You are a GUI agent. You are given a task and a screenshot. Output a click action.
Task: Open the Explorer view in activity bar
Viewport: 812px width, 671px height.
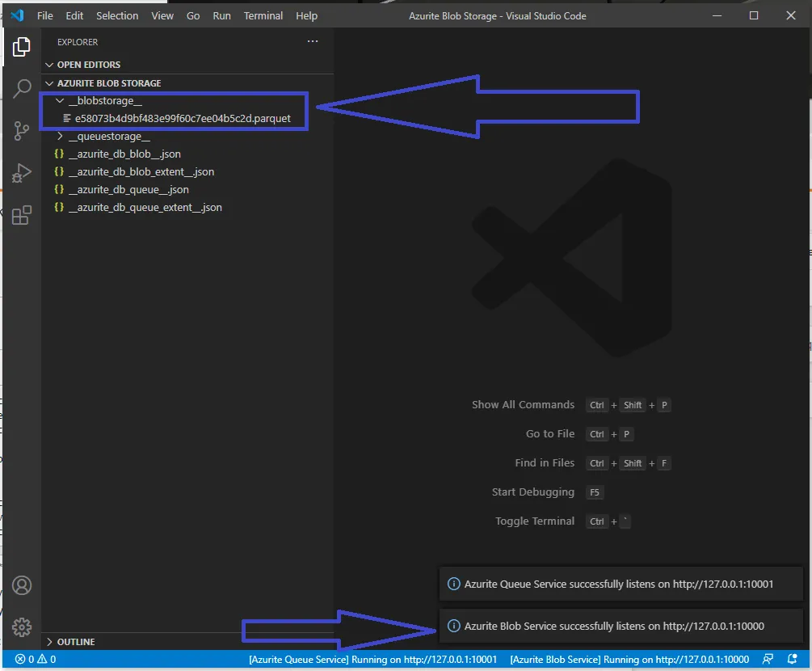click(21, 47)
